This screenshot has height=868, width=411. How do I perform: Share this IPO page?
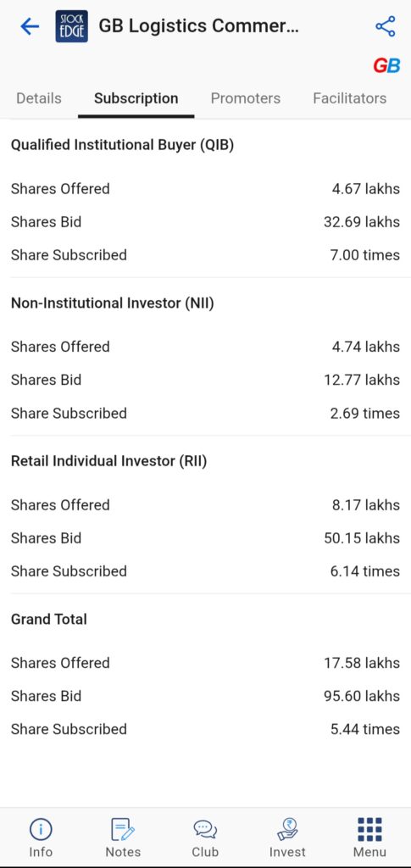385,26
